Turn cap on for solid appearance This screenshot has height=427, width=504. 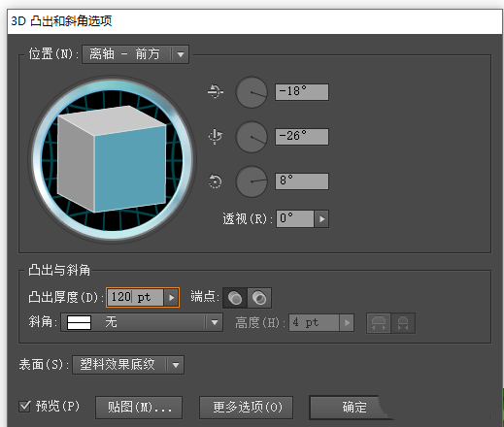[x=235, y=298]
